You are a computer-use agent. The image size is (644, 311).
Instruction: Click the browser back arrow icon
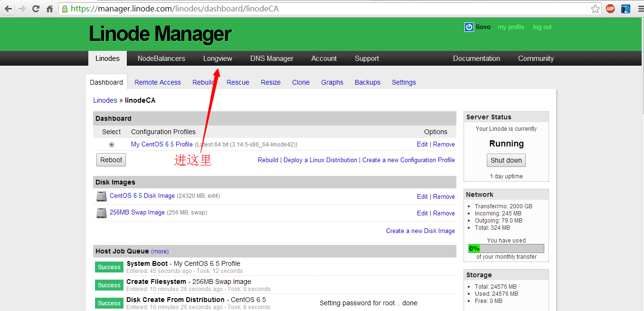[8, 9]
